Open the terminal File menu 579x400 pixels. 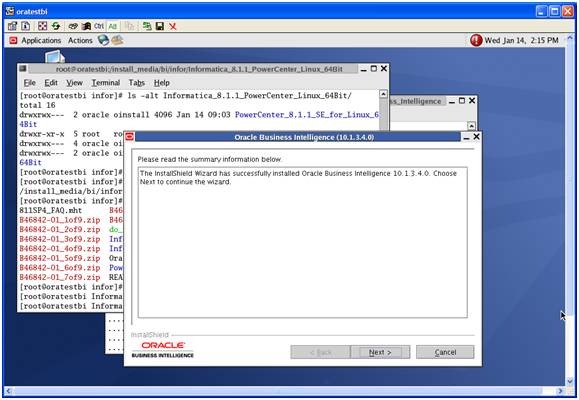(30, 83)
